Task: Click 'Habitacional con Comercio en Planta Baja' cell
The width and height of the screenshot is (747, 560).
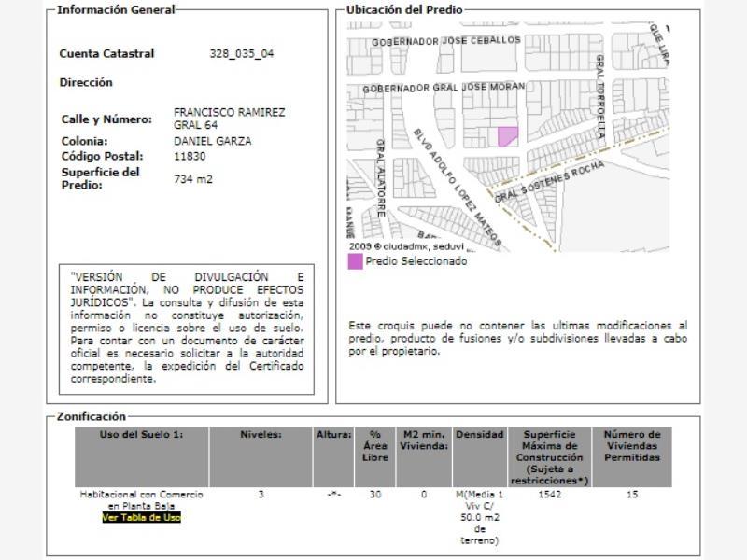Action: click(x=142, y=500)
